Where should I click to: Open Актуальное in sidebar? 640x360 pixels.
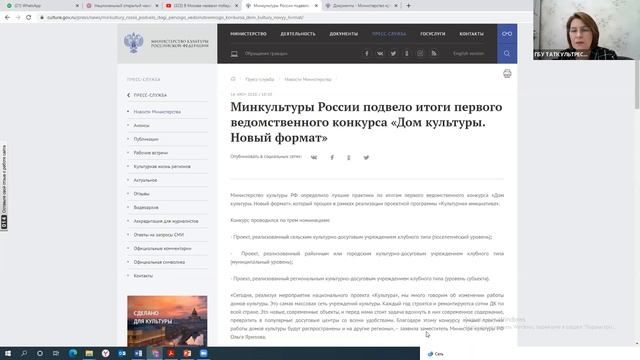(x=145, y=180)
